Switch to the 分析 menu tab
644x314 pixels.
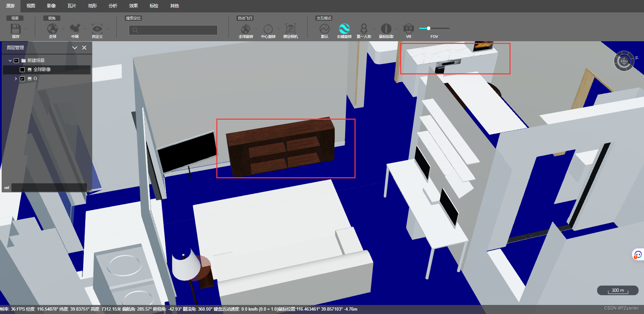113,6
